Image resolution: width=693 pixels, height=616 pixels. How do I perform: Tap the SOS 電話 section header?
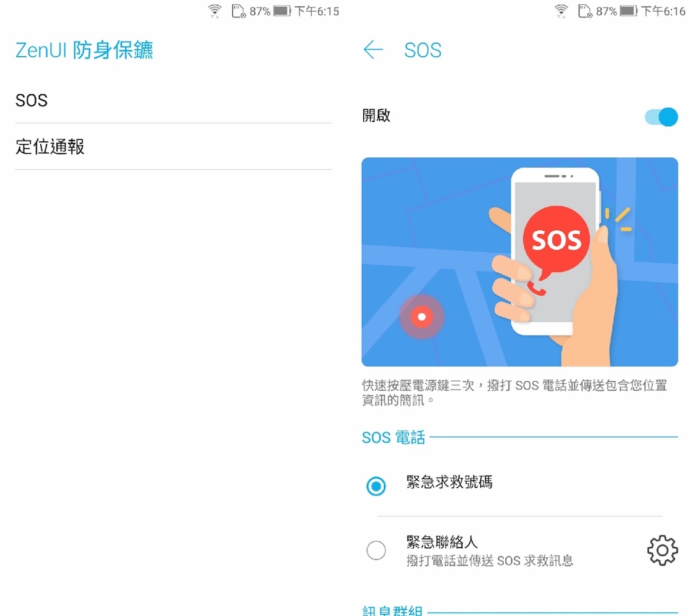point(394,437)
